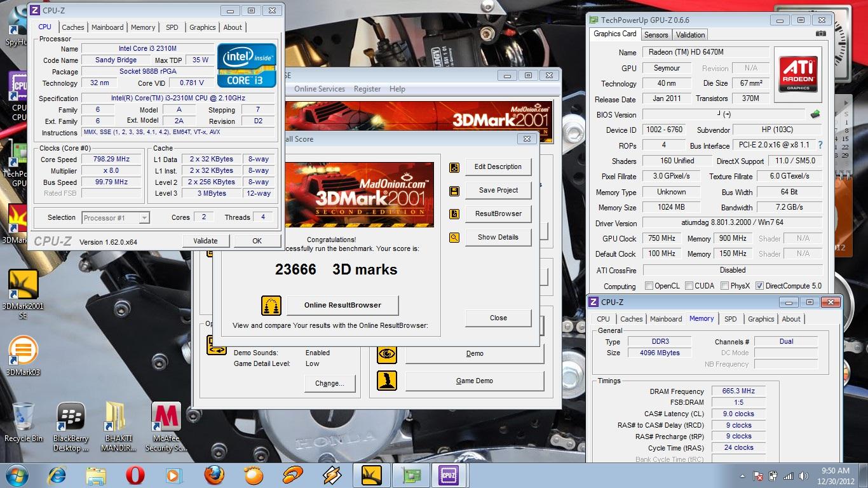Image resolution: width=868 pixels, height=488 pixels.
Task: Launch Opera from the taskbar
Action: point(135,475)
